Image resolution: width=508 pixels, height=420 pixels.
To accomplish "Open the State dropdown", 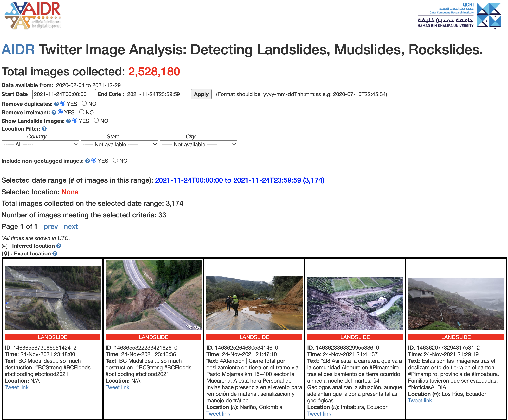I will coord(119,144).
